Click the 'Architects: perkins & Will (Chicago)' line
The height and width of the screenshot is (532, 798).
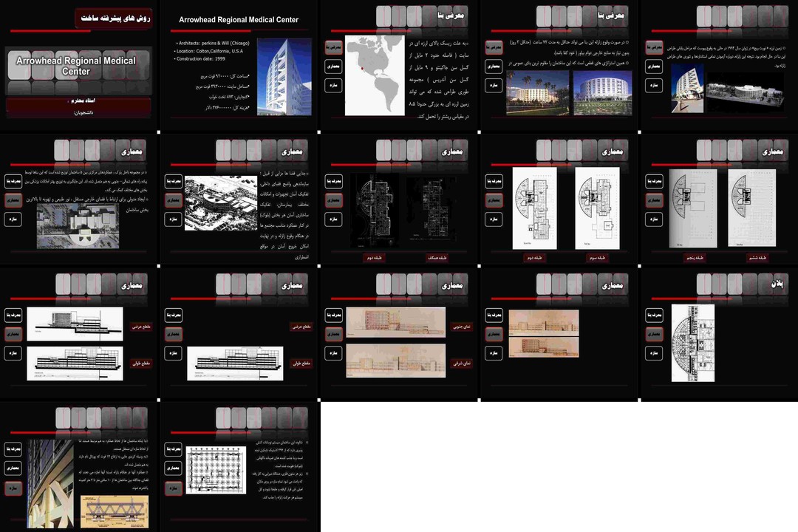[213, 44]
